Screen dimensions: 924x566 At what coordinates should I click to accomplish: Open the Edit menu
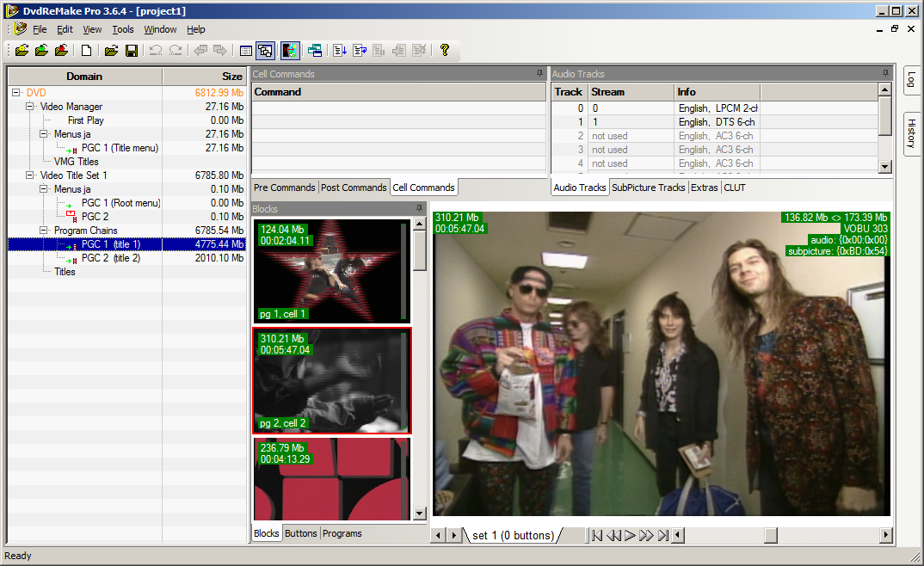(65, 29)
